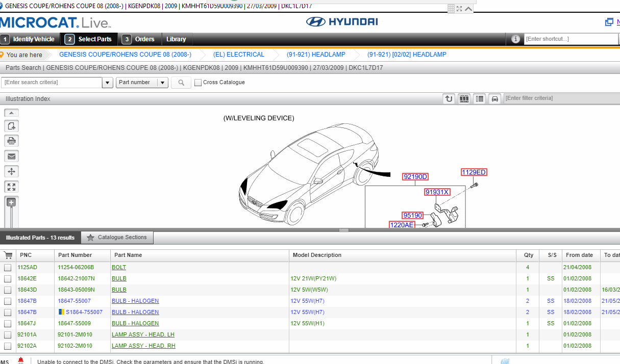Click the add page note icon
The width and height of the screenshot is (620, 364).
(11, 126)
